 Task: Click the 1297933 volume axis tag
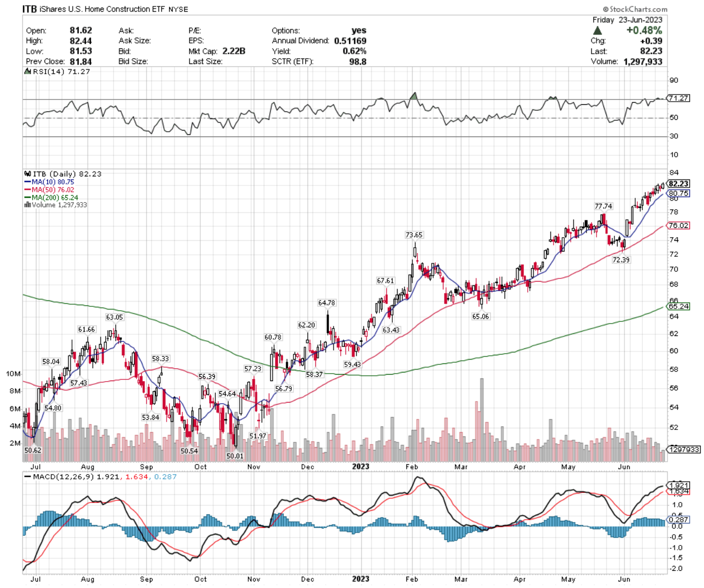pos(684,449)
